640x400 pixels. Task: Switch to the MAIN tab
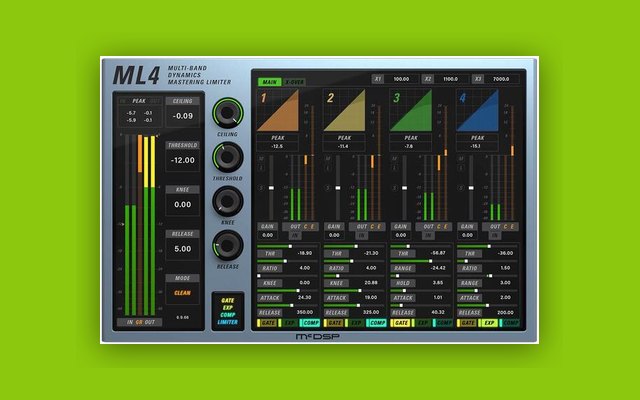coord(269,82)
